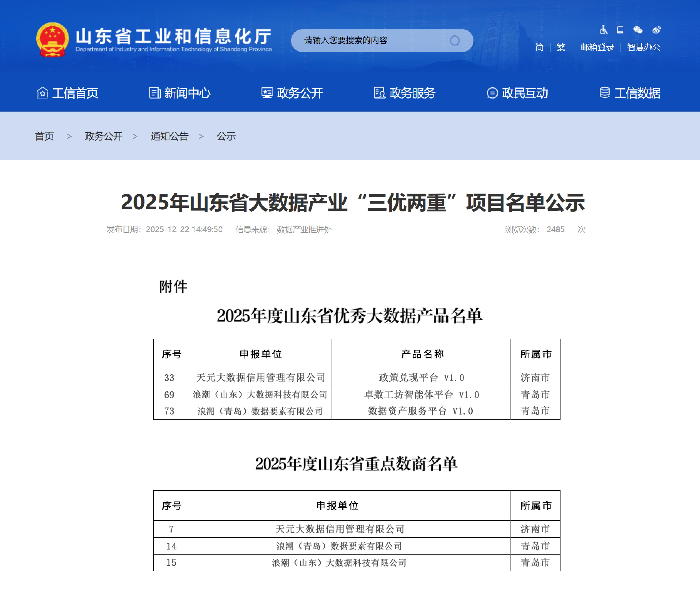Open the mobile version icon

pos(620,30)
